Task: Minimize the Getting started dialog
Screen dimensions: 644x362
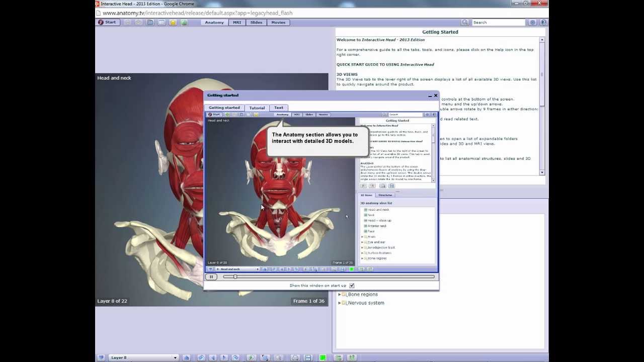Action: click(430, 96)
